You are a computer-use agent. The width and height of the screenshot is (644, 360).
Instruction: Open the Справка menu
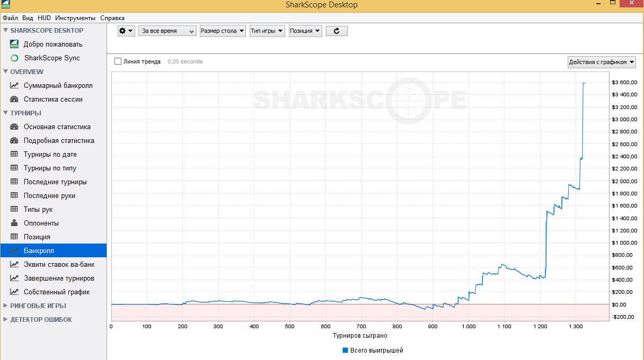(x=112, y=17)
